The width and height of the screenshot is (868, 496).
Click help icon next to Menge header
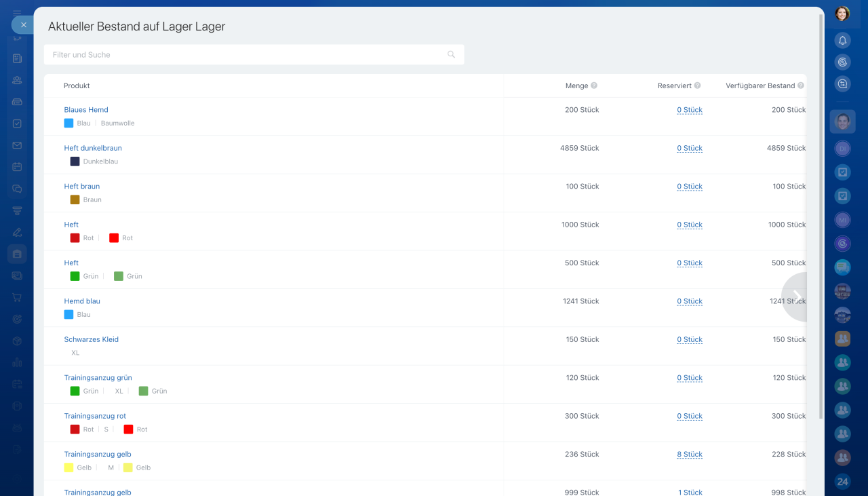[x=594, y=86]
